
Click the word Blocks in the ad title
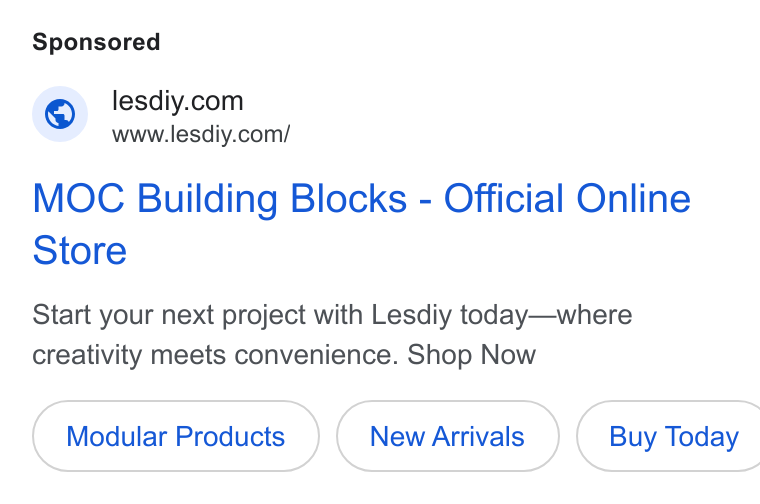[348, 198]
